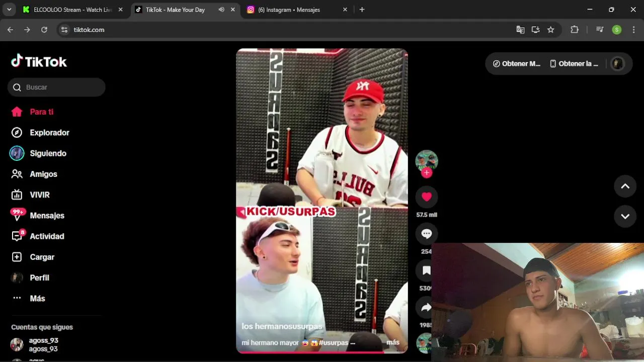The width and height of the screenshot is (644, 362).
Task: Close the Instagram tab
Action: 345,10
